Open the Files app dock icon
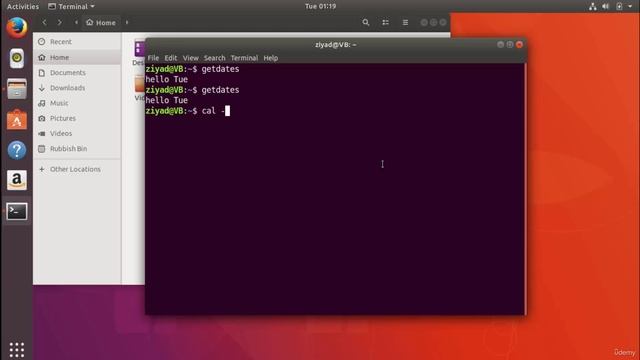640x360 pixels. coord(17,89)
